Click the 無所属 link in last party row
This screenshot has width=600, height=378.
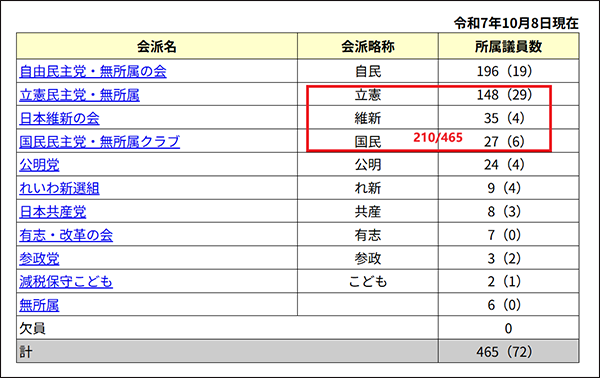click(39, 305)
